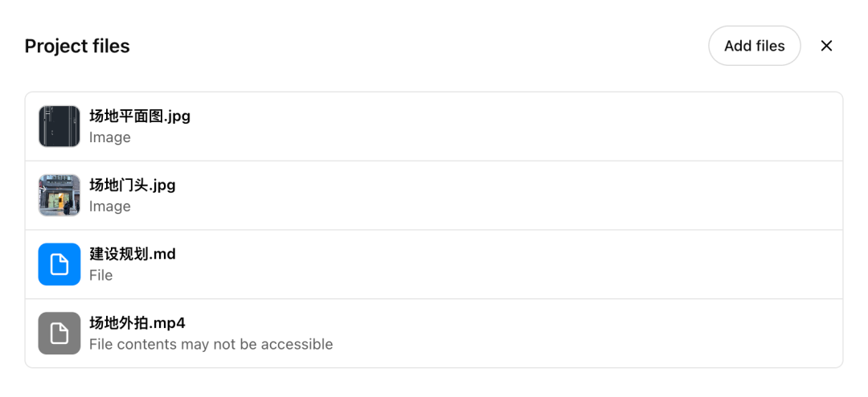Open the 建设规划.md file name
Screen dimensions: 868x397
point(132,254)
